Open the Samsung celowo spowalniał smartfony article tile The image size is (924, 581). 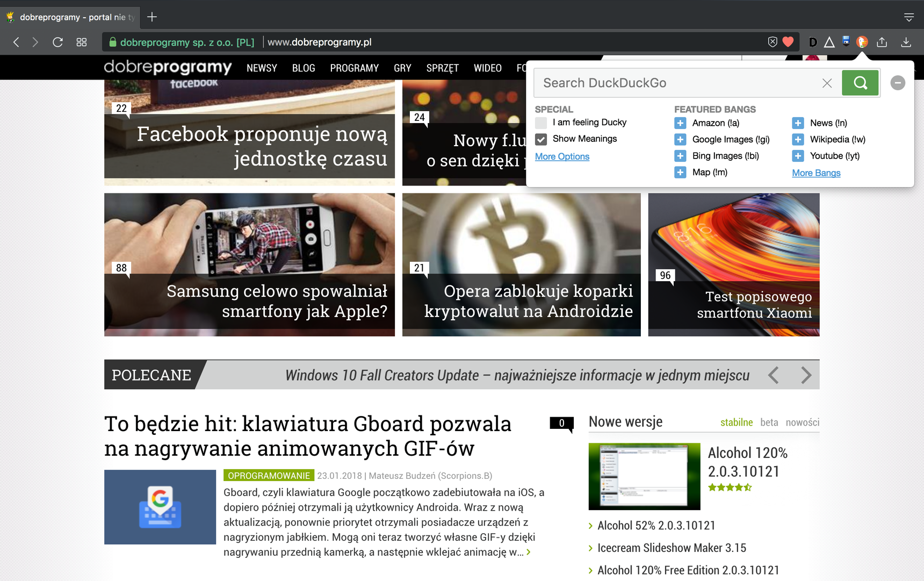[249, 264]
